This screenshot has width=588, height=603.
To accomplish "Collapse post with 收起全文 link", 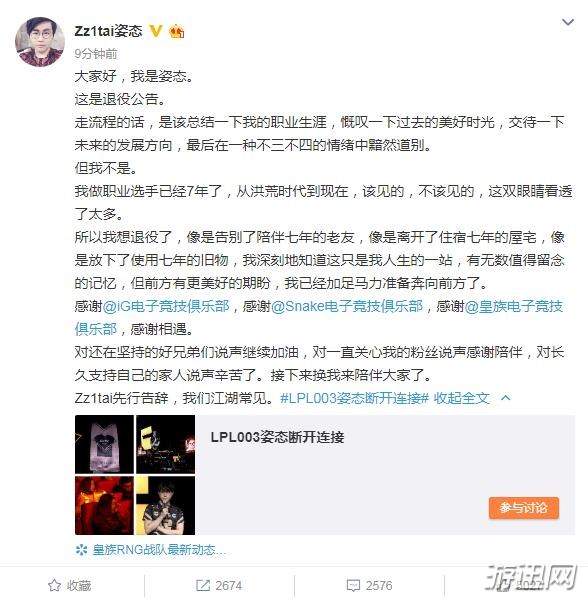I will click(461, 398).
